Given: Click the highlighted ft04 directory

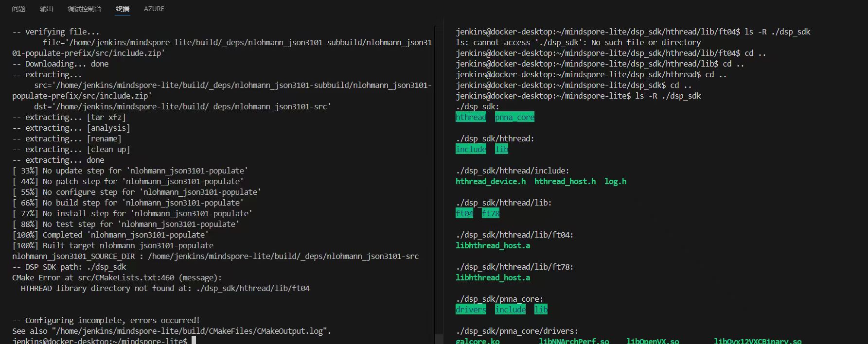Looking at the screenshot, I should (x=464, y=213).
